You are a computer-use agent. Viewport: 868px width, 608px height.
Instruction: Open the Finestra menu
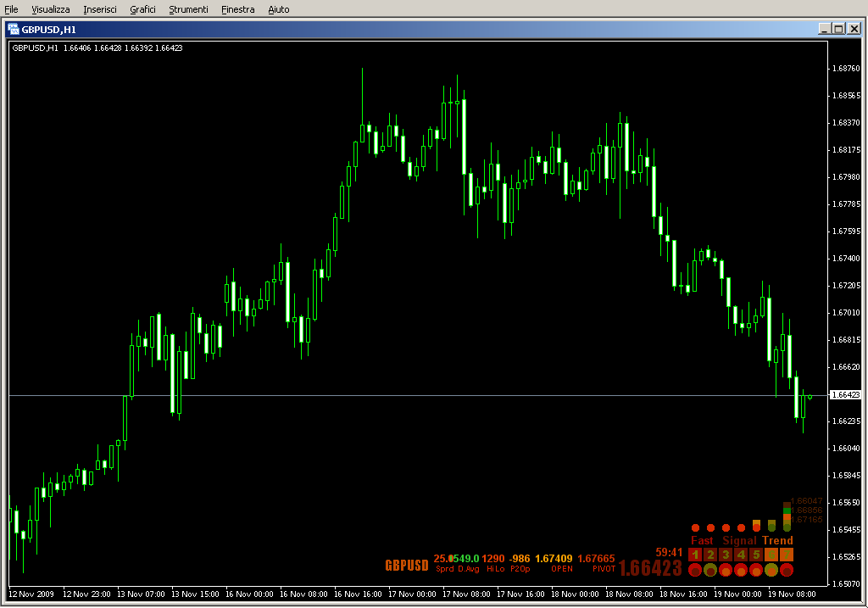tap(237, 9)
